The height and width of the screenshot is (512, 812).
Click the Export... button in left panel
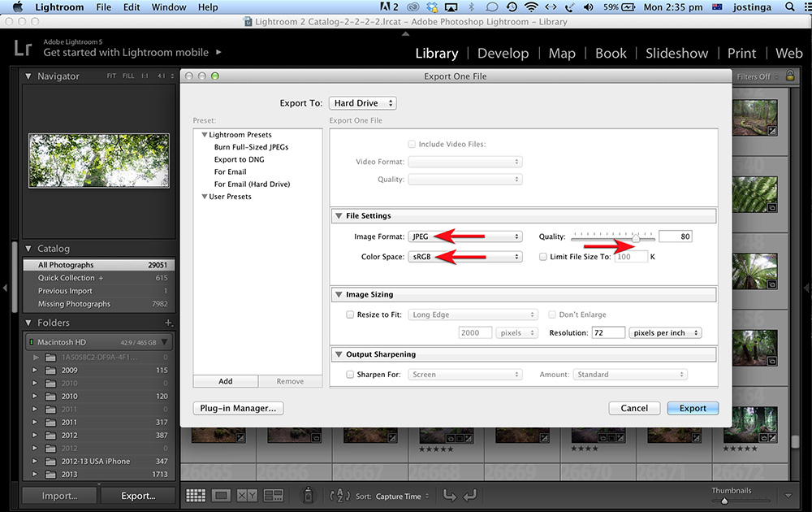coord(138,496)
